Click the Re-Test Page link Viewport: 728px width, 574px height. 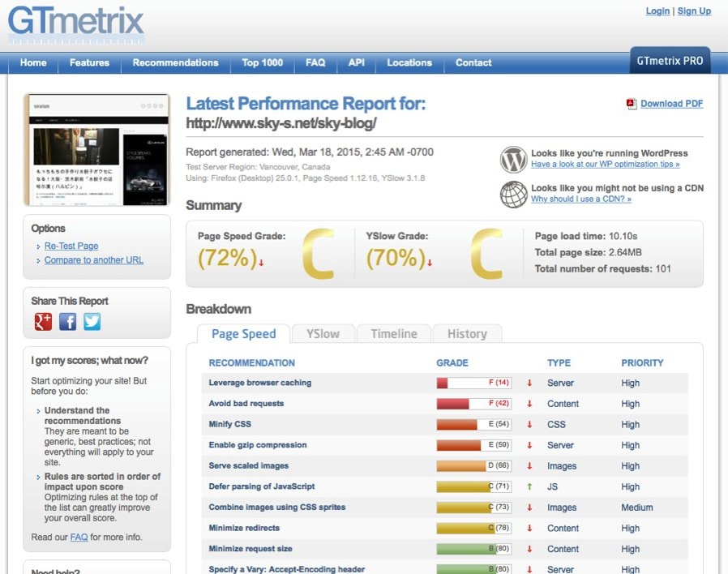click(71, 246)
